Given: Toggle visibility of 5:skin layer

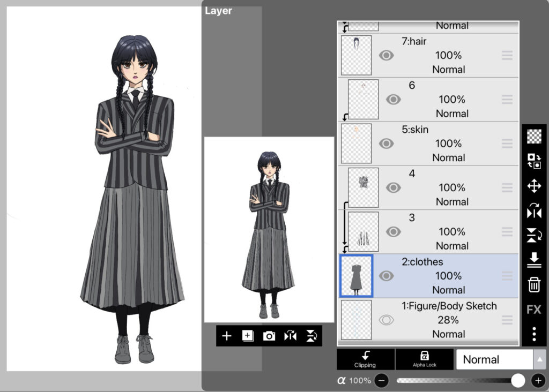Looking at the screenshot, I should (386, 144).
